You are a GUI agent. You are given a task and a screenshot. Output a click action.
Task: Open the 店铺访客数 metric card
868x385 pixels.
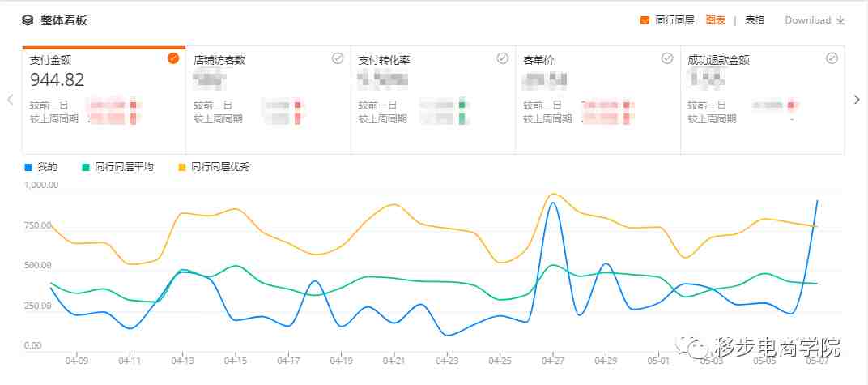click(269, 100)
